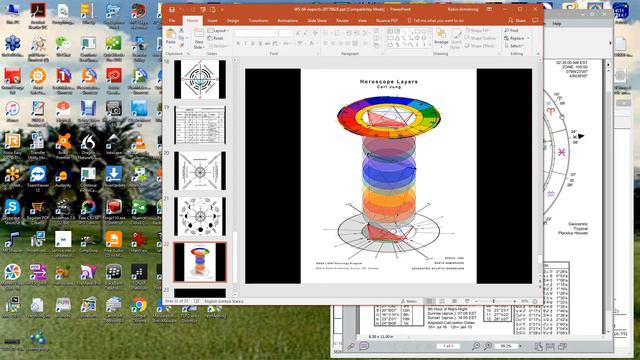Click the slide panel scroll-down arrow

pos(235,294)
